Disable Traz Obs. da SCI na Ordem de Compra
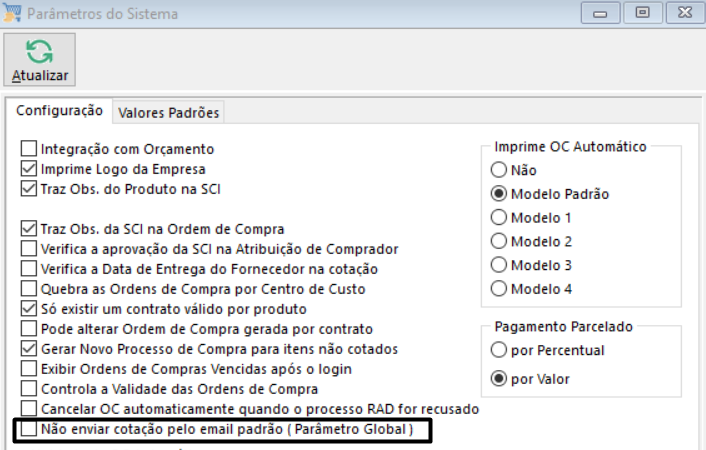Viewport: 706px width, 450px height. coord(29,229)
